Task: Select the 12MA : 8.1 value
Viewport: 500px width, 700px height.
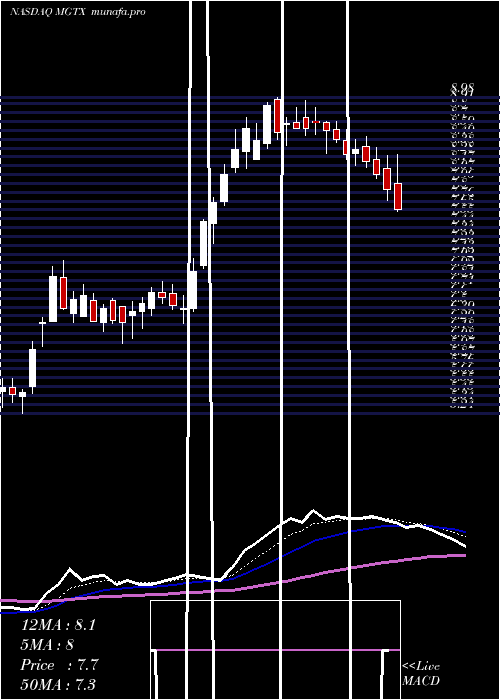Action: tap(58, 625)
